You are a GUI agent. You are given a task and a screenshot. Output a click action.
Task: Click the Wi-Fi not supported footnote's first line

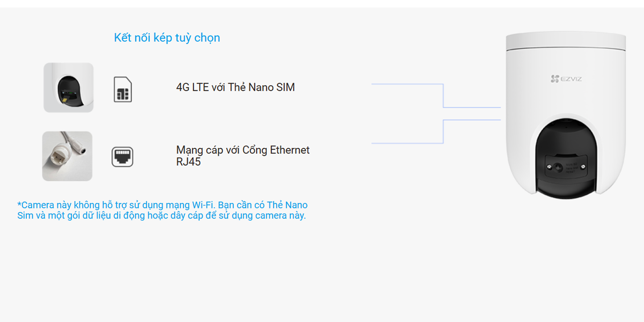163,205
